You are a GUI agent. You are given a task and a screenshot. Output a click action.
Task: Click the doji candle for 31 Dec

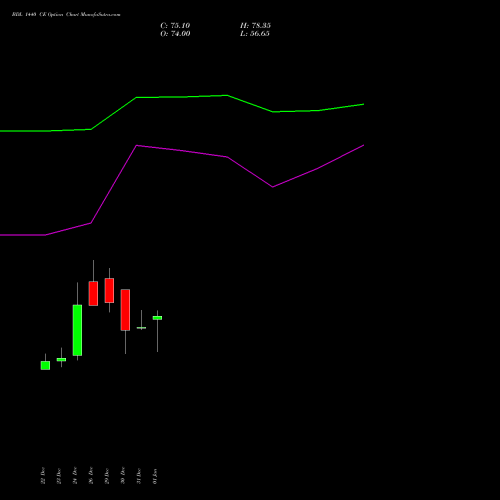141,328
